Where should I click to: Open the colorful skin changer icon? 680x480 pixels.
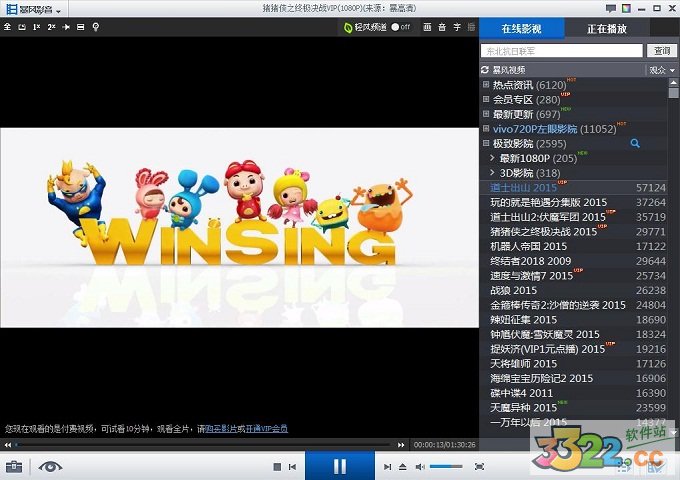pos(626,8)
